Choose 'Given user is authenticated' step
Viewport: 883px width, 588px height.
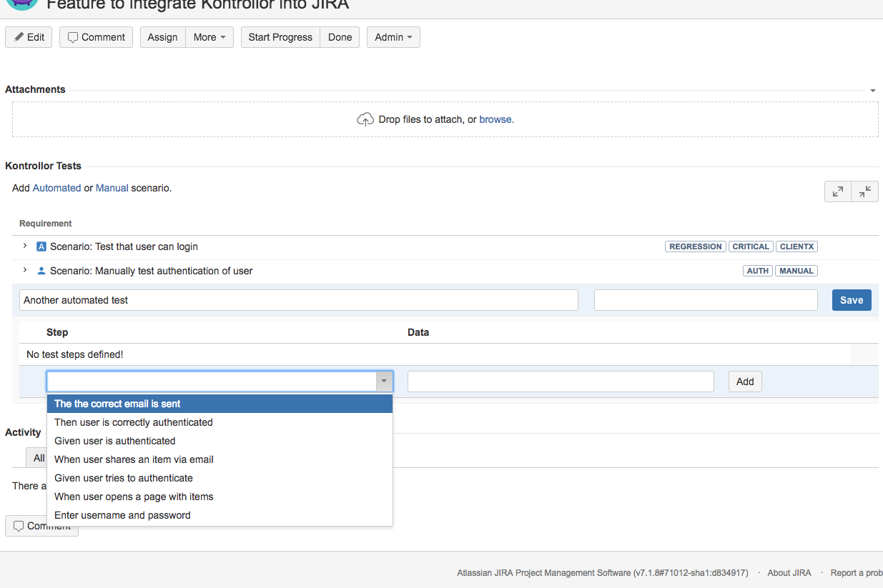[x=219, y=441]
